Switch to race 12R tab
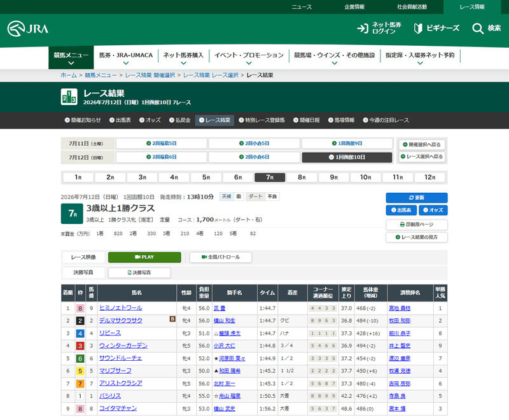 click(x=430, y=177)
